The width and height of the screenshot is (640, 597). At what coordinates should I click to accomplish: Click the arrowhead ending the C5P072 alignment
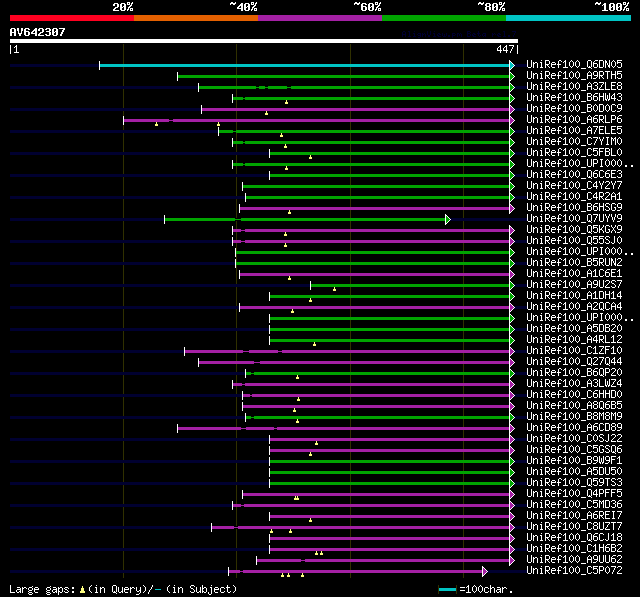(485, 571)
